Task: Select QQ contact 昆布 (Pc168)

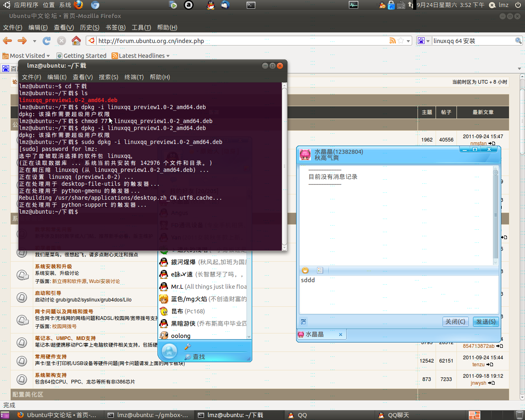Action: pos(203,311)
